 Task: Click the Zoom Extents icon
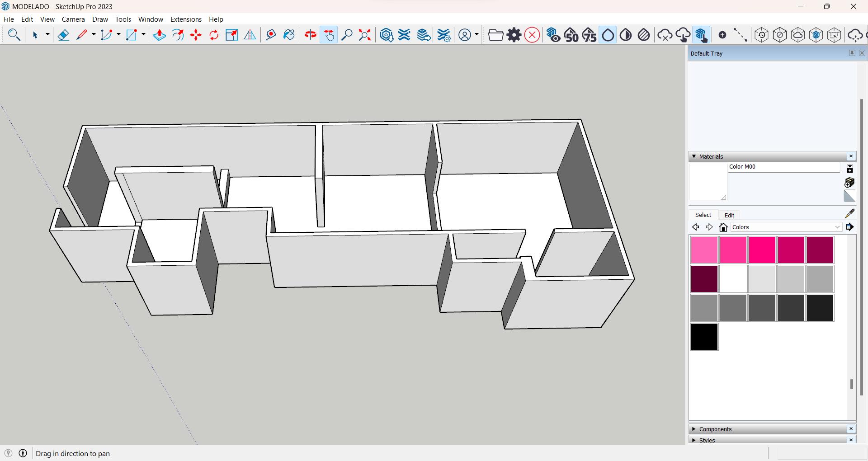pos(365,35)
